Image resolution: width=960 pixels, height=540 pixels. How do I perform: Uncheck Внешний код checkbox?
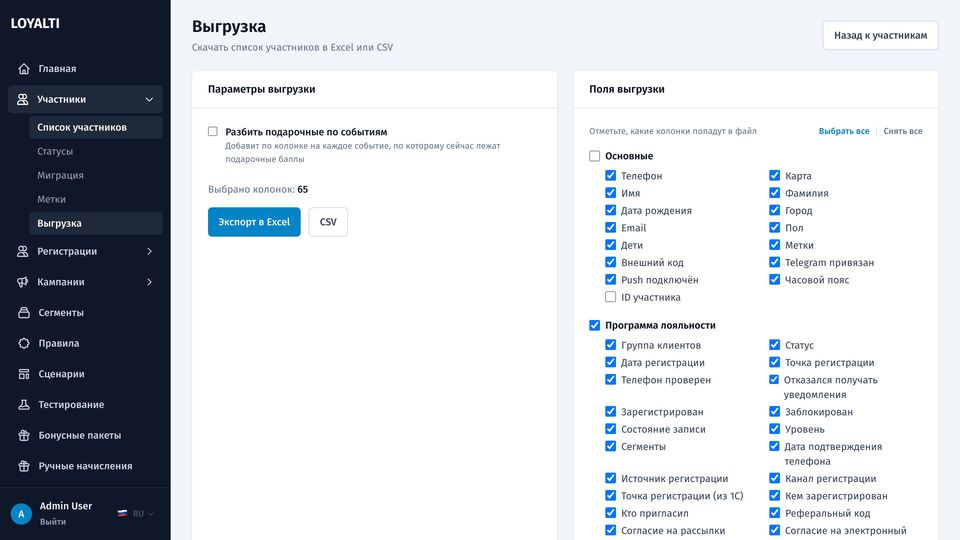click(x=610, y=262)
